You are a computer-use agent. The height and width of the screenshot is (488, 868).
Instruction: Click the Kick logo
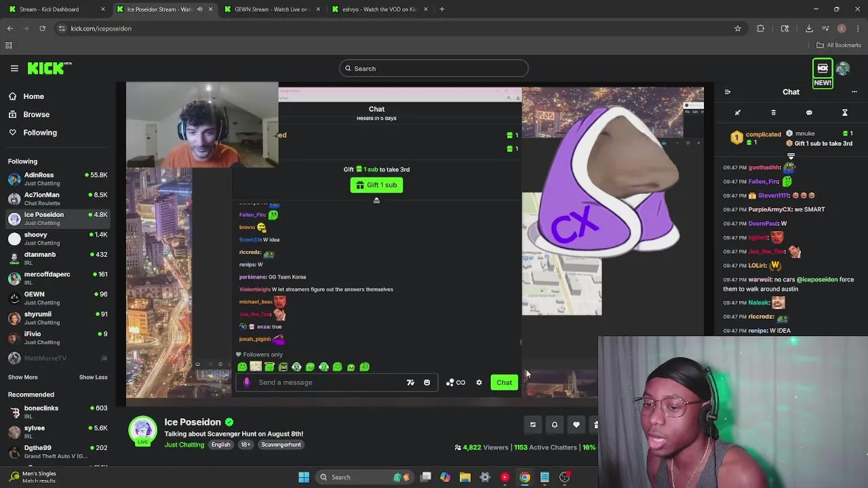50,68
